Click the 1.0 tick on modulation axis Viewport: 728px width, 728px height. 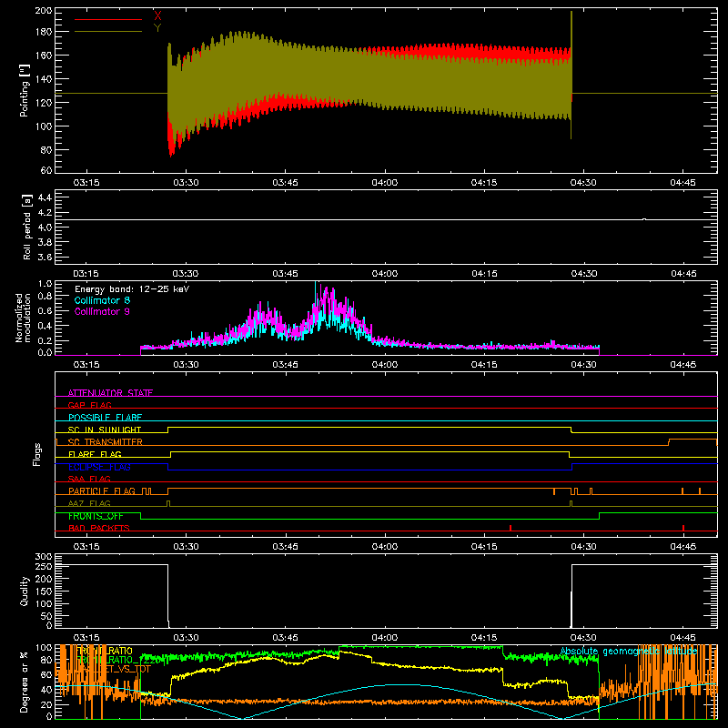pos(45,283)
